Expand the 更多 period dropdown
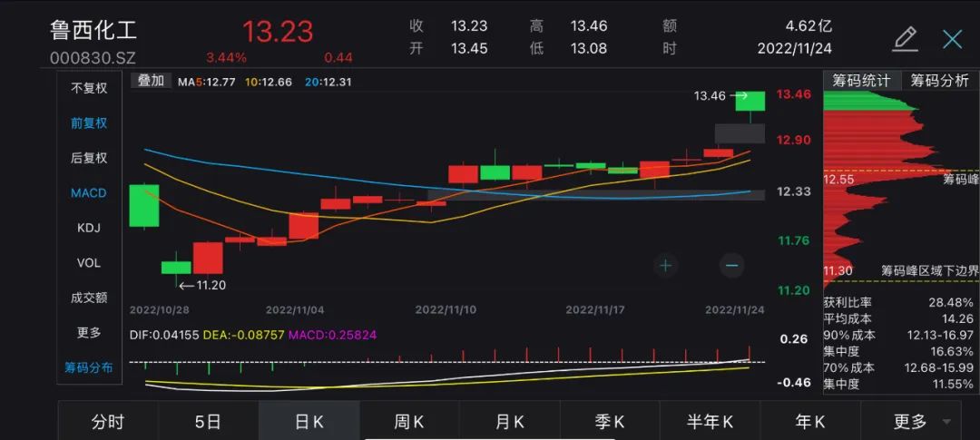Viewport: 980px width, 440px height. coord(921,421)
